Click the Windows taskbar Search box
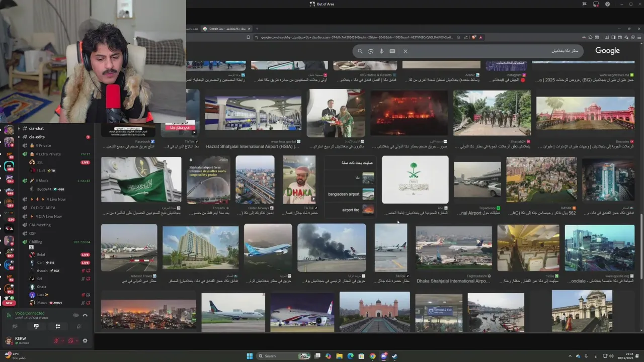This screenshot has width=644, height=362. [x=283, y=356]
